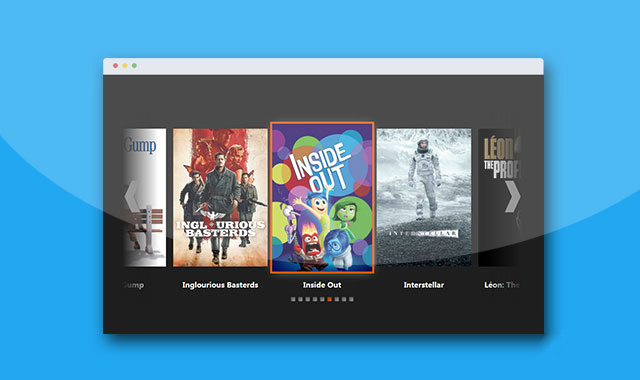Minimize window using the yellow button

[x=125, y=66]
